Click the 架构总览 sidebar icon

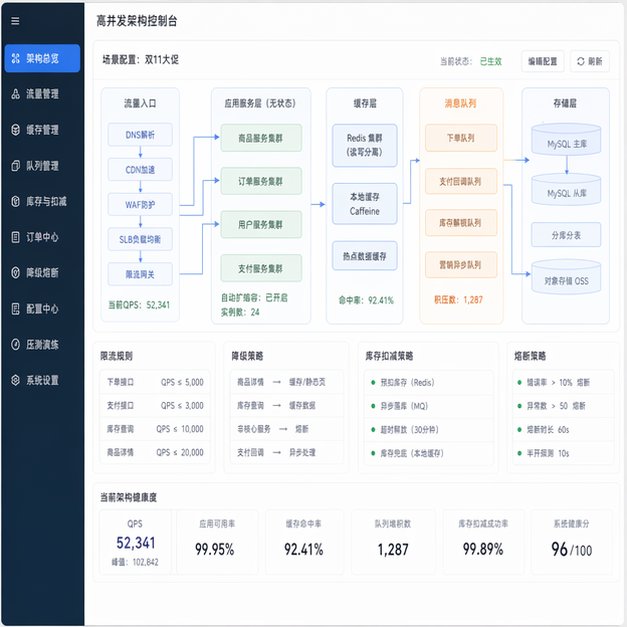point(16,58)
